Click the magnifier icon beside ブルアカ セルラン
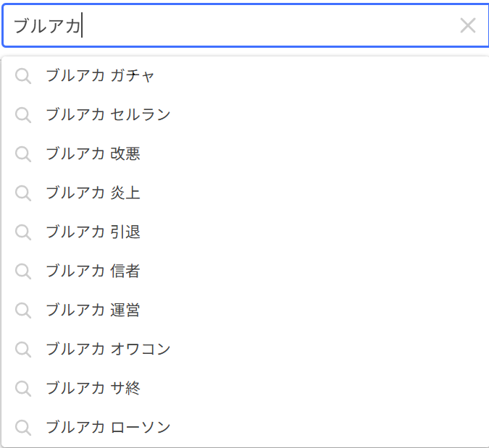 tap(23, 115)
